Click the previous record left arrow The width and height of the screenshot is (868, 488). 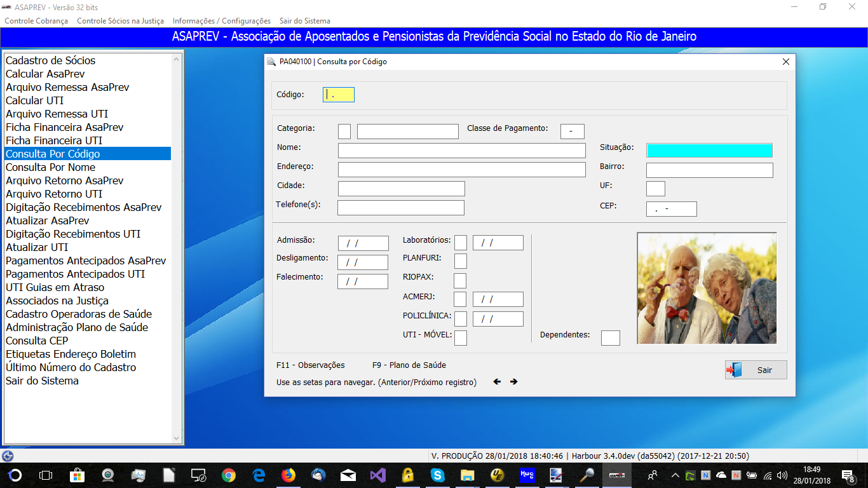[x=497, y=382]
